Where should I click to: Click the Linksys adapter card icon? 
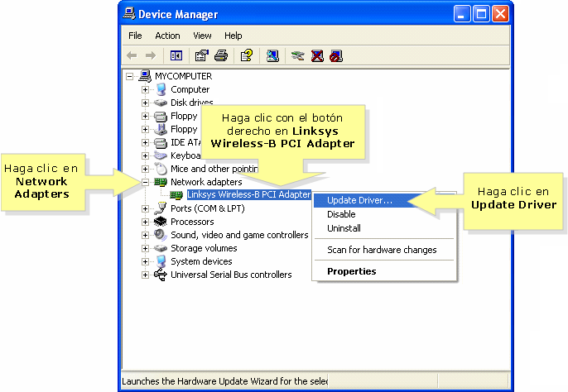click(x=177, y=195)
